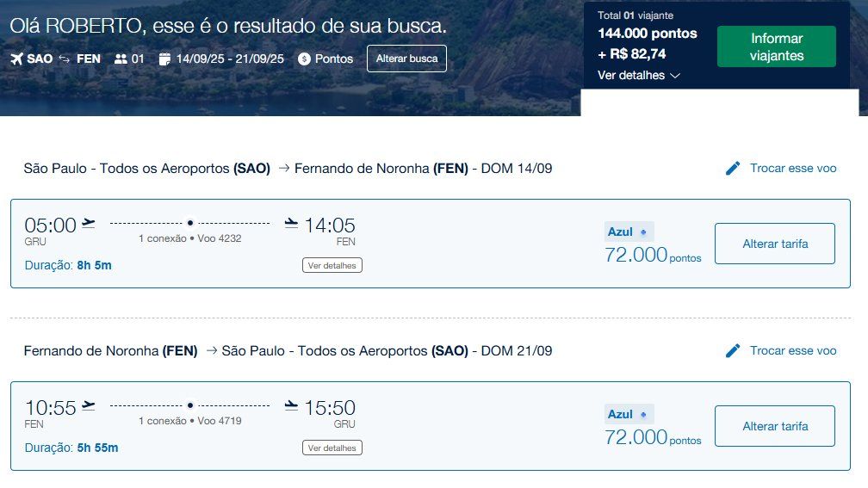Click the Trocar esse voo link for 14/09
Image resolution: width=868 pixels, height=488 pixels.
pos(793,168)
